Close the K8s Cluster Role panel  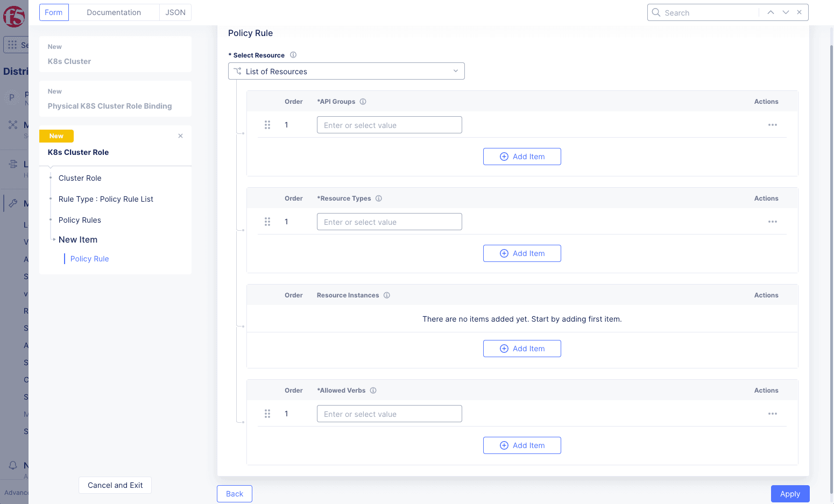tap(181, 136)
